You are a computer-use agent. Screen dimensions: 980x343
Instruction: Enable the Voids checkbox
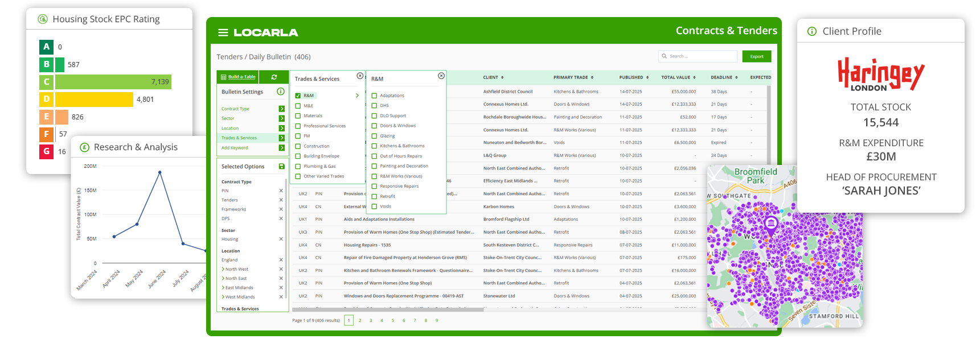374,206
